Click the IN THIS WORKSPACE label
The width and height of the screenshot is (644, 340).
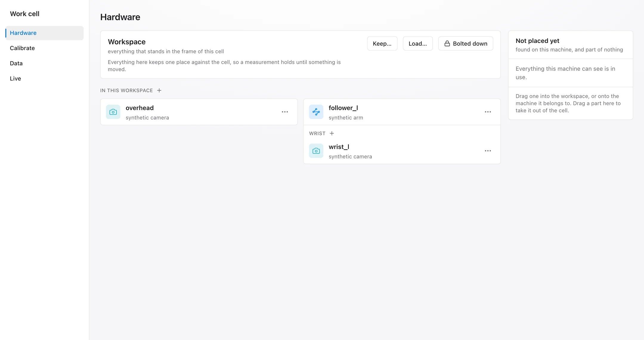point(126,90)
